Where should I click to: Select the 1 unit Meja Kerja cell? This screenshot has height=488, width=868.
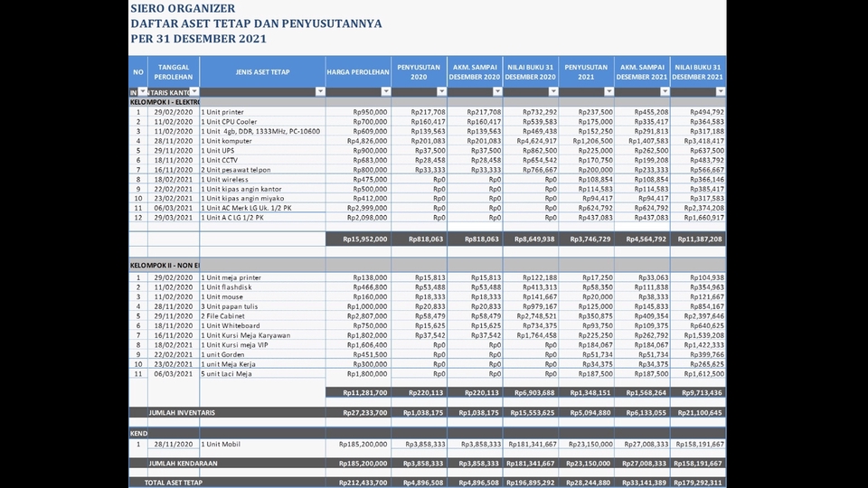click(262, 364)
